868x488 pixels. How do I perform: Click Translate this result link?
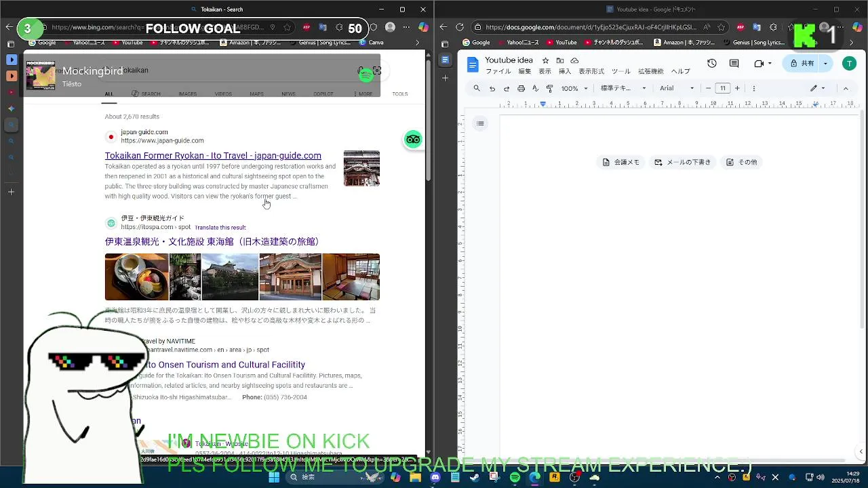pyautogui.click(x=220, y=228)
